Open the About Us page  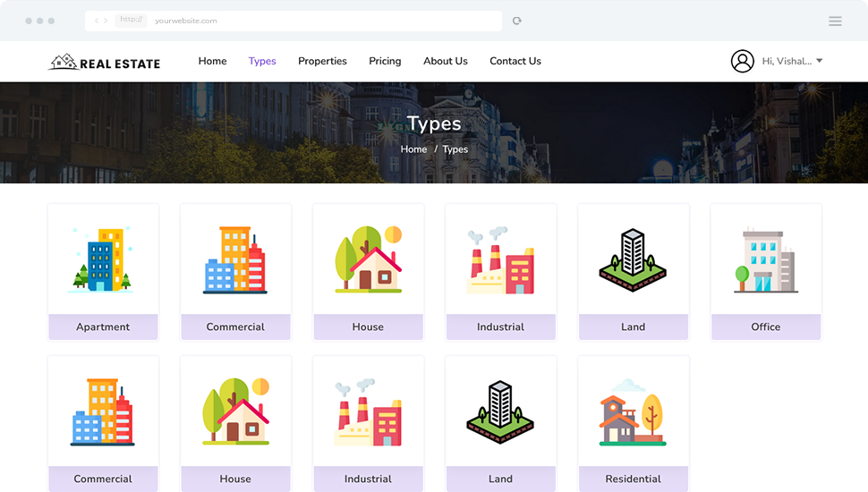click(x=446, y=61)
